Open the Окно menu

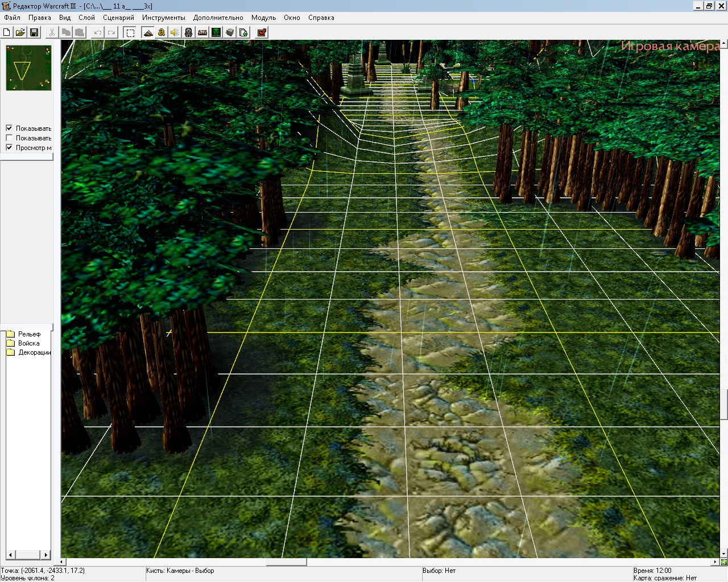(x=292, y=18)
